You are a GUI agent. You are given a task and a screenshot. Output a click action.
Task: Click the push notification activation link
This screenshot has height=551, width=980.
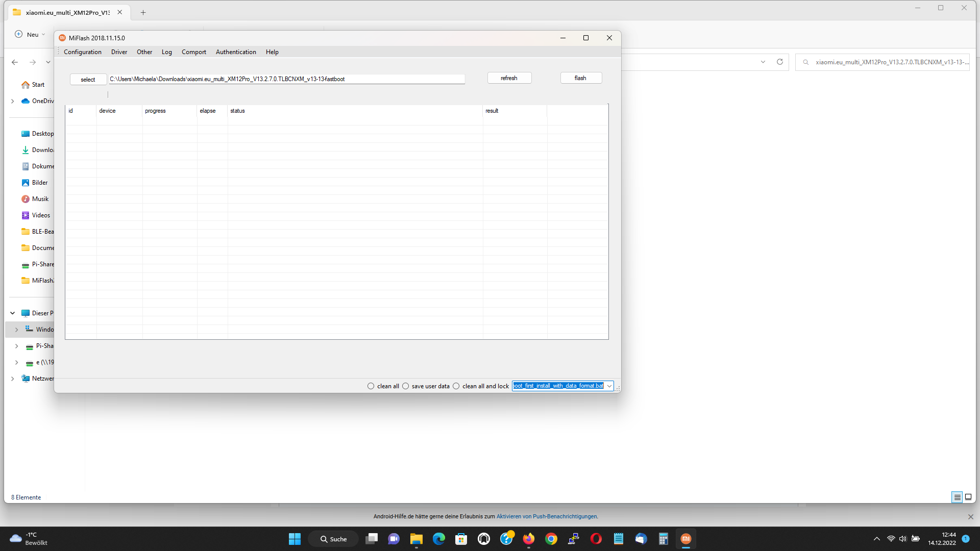[x=547, y=516]
